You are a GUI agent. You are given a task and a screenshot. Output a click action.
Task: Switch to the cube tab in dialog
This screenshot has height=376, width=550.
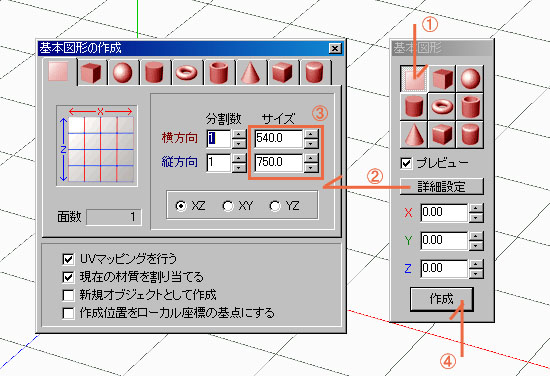pos(92,72)
